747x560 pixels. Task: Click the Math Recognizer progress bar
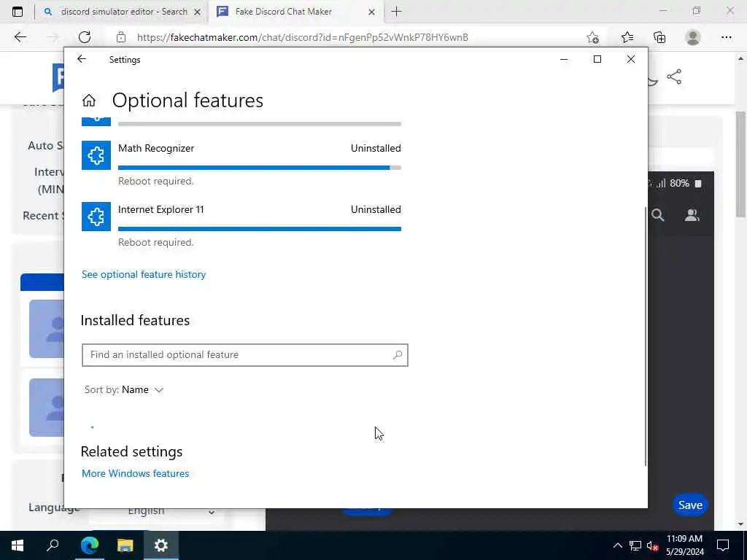coord(260,168)
